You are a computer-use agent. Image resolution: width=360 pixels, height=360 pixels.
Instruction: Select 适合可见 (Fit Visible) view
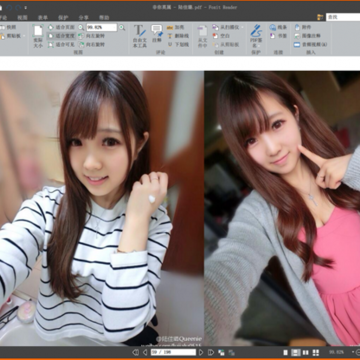61,44
